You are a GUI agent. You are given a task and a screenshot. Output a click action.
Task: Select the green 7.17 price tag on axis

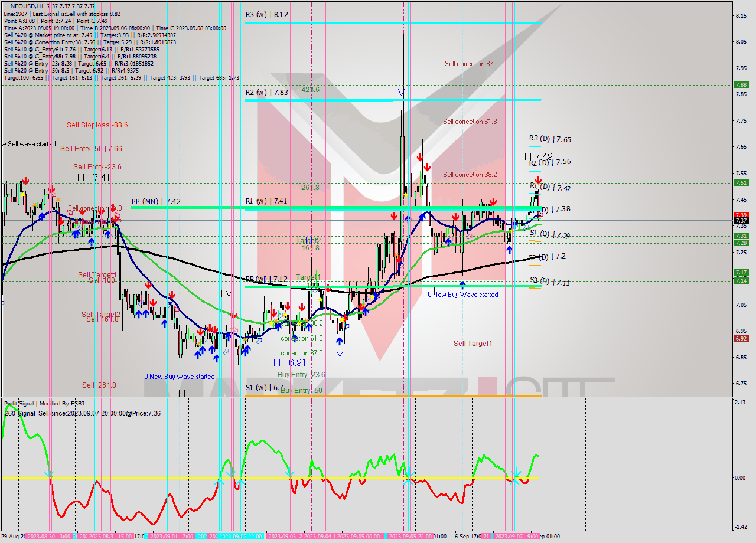(741, 272)
